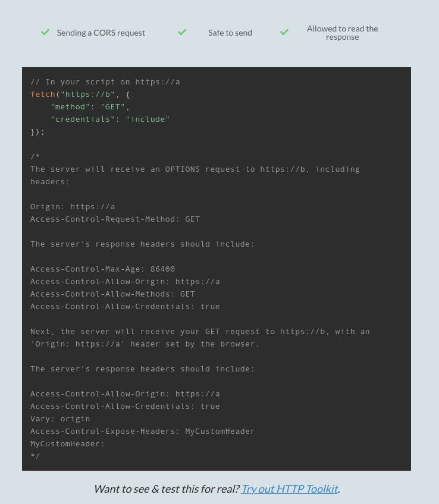Click the "method": "GET" code line
Viewport: 439px width, 504px height.
tap(90, 107)
